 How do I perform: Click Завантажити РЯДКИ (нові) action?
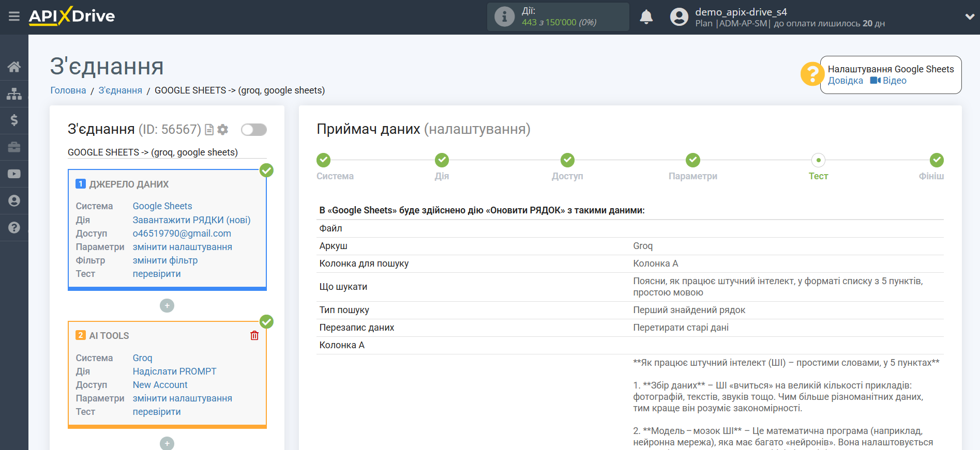[x=191, y=220]
